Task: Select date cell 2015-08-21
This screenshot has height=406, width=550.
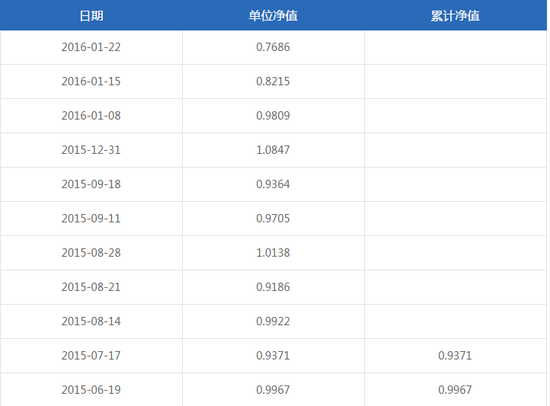Action: (x=91, y=287)
